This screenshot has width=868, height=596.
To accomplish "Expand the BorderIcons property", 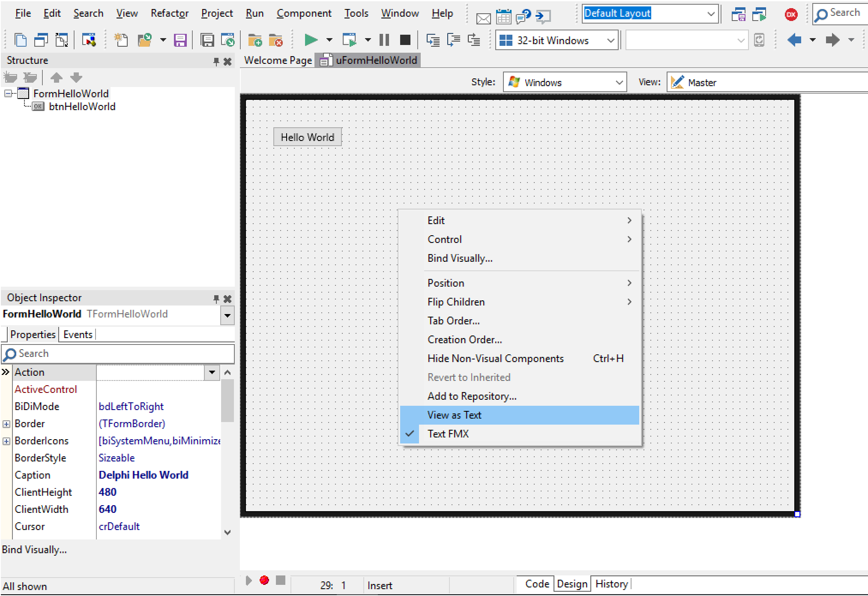I will [6, 441].
